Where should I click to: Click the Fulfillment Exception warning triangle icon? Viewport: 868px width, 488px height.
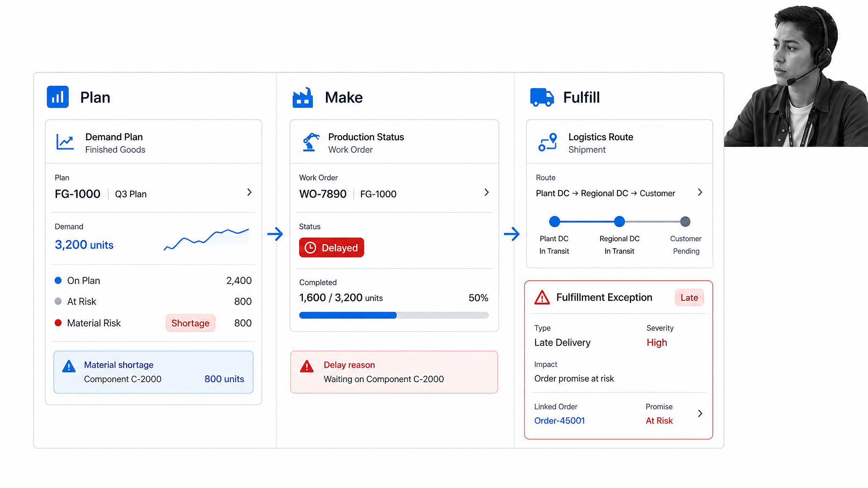click(x=542, y=297)
